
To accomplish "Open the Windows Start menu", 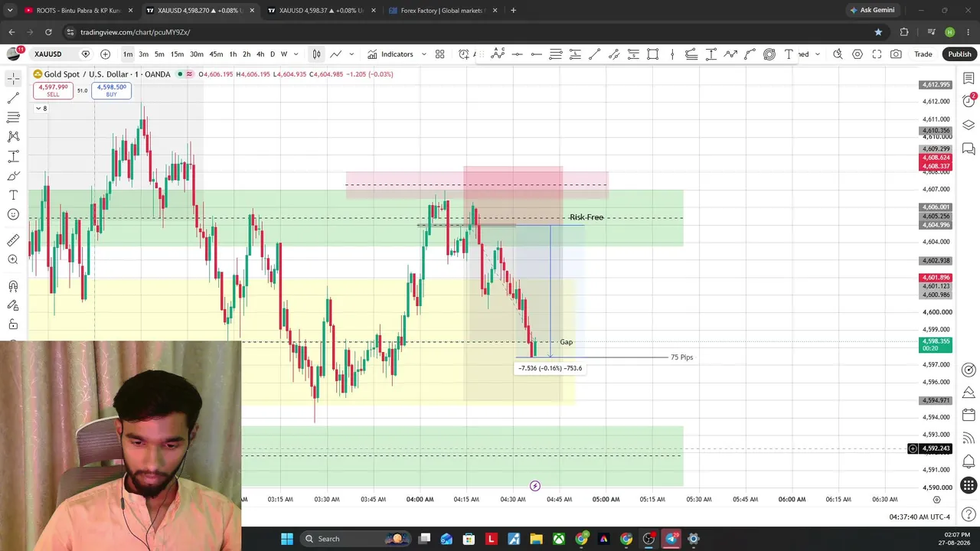I will [x=287, y=539].
